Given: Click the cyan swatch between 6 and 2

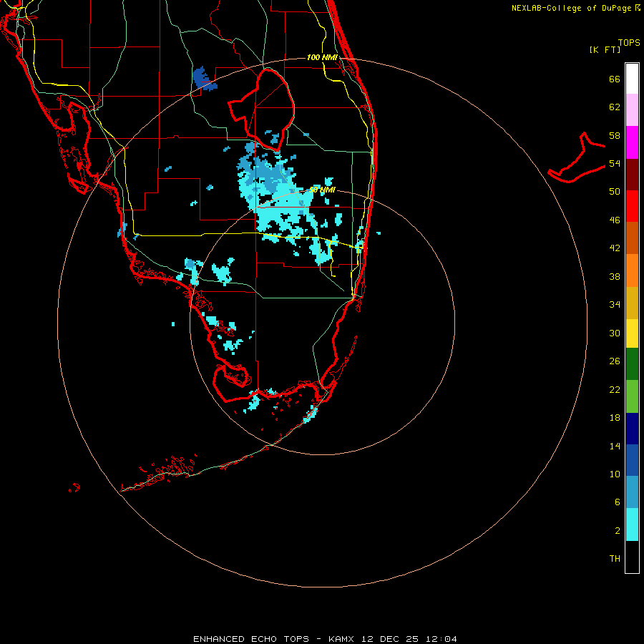Looking at the screenshot, I should tap(632, 525).
